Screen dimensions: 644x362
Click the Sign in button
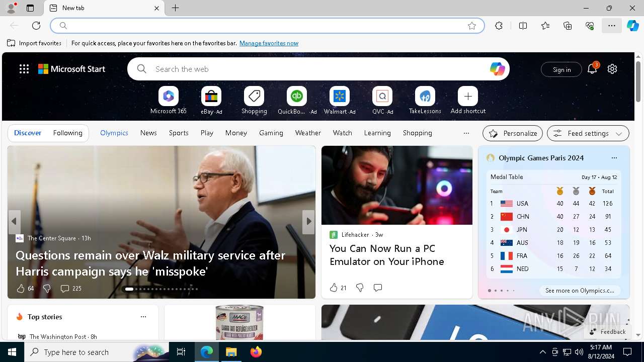coord(561,69)
